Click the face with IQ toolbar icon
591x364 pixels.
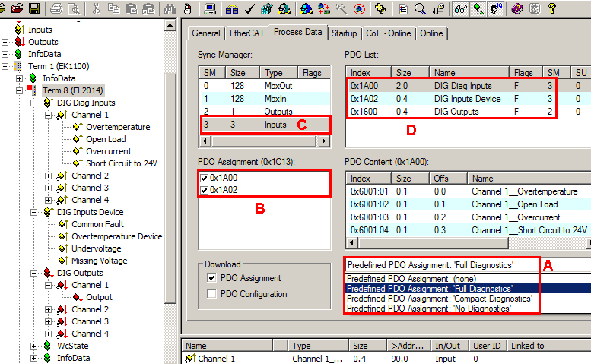click(x=496, y=8)
